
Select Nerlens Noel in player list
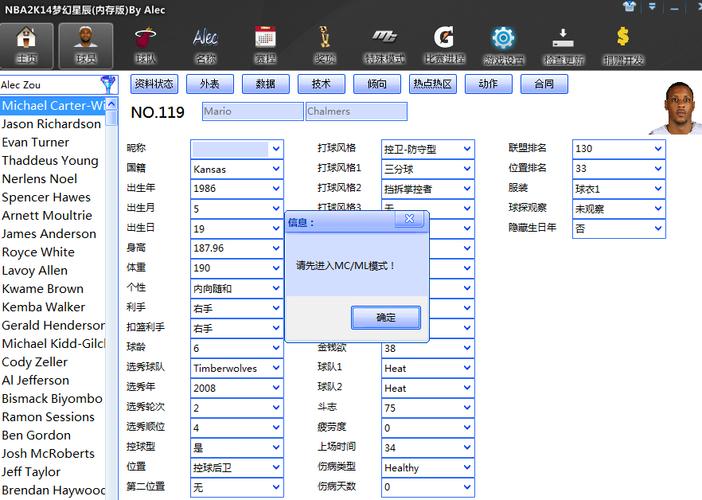[x=53, y=179]
